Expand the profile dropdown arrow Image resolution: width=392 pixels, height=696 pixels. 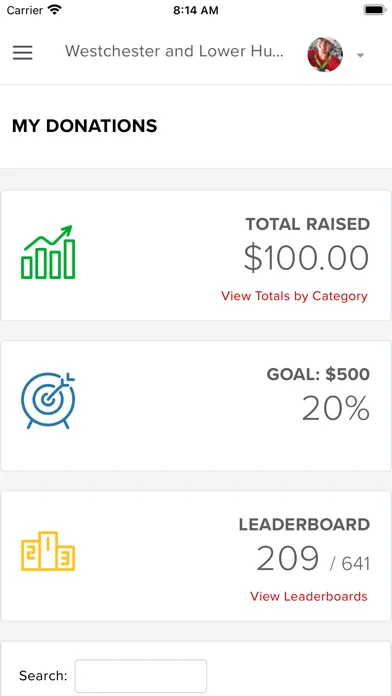(360, 55)
